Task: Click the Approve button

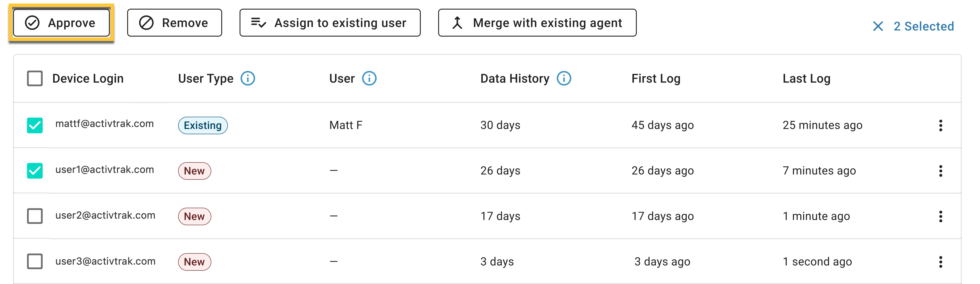Action: click(x=61, y=23)
